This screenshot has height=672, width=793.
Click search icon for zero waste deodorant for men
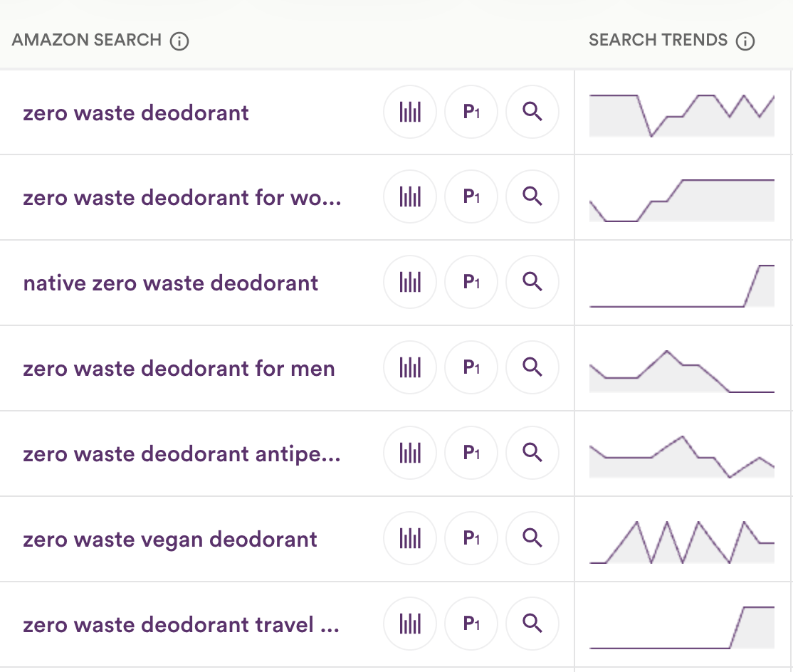click(x=532, y=367)
